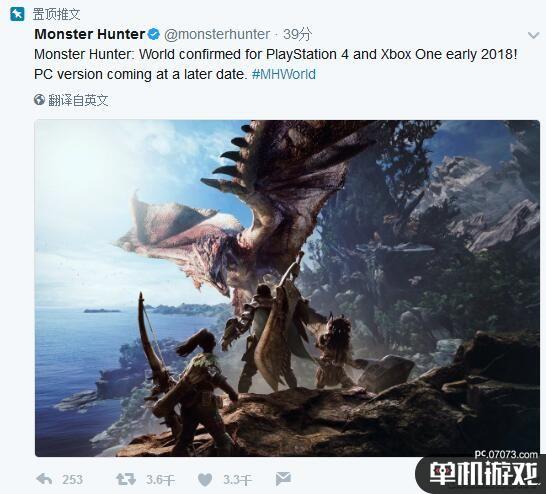The width and height of the screenshot is (546, 494).
Task: Reply to the tweet using the arrow icon
Action: click(x=44, y=479)
